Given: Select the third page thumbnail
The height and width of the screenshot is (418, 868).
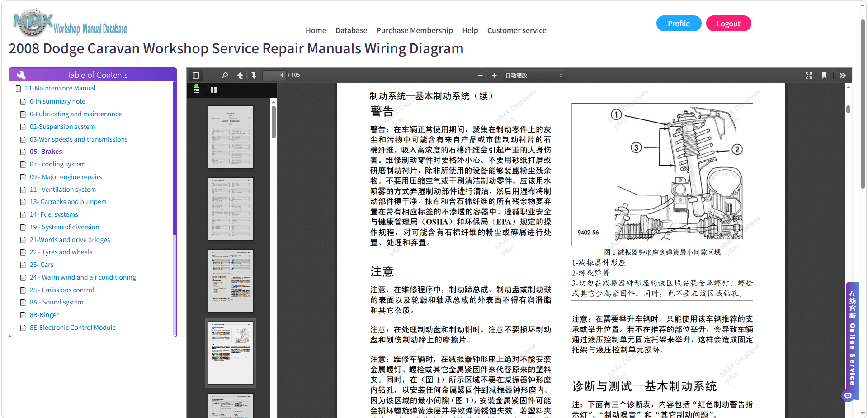Looking at the screenshot, I should [231, 281].
